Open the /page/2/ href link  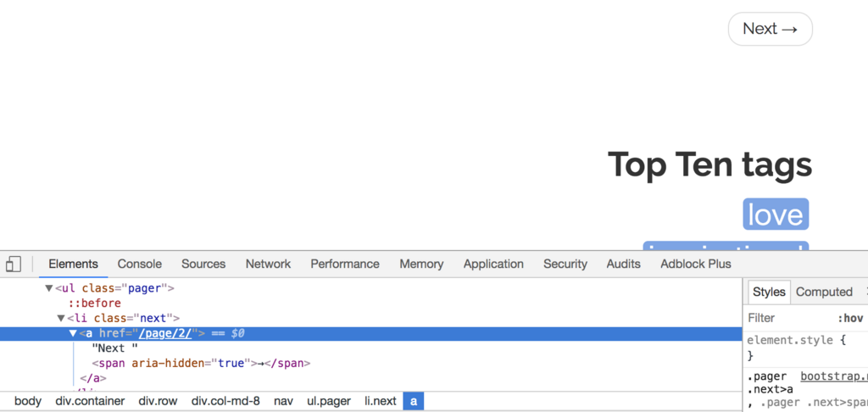(x=165, y=333)
